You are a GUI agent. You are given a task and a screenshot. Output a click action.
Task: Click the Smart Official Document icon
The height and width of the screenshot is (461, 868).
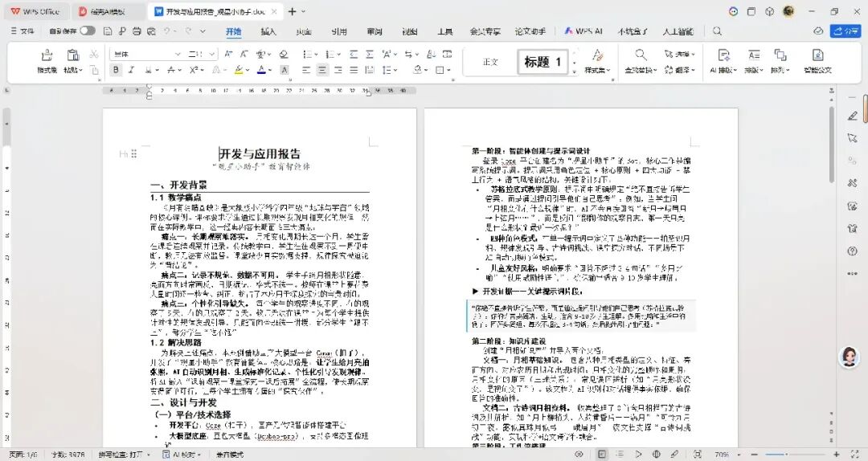[817, 55]
